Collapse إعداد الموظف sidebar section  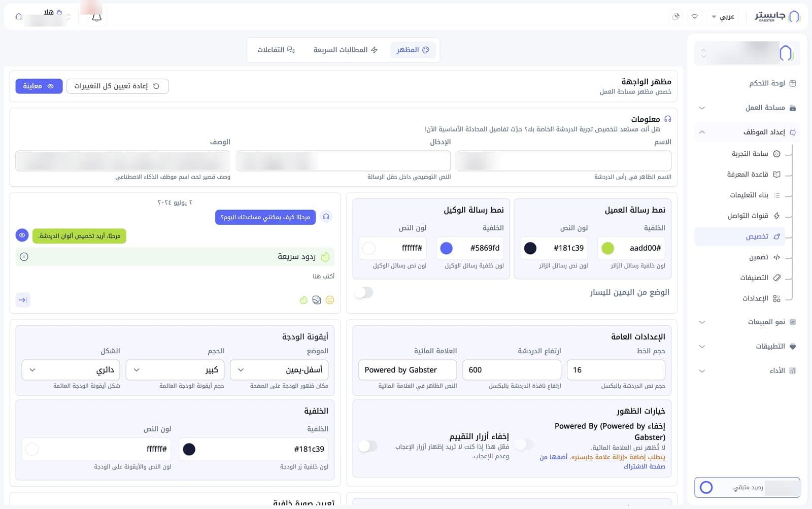747,132
